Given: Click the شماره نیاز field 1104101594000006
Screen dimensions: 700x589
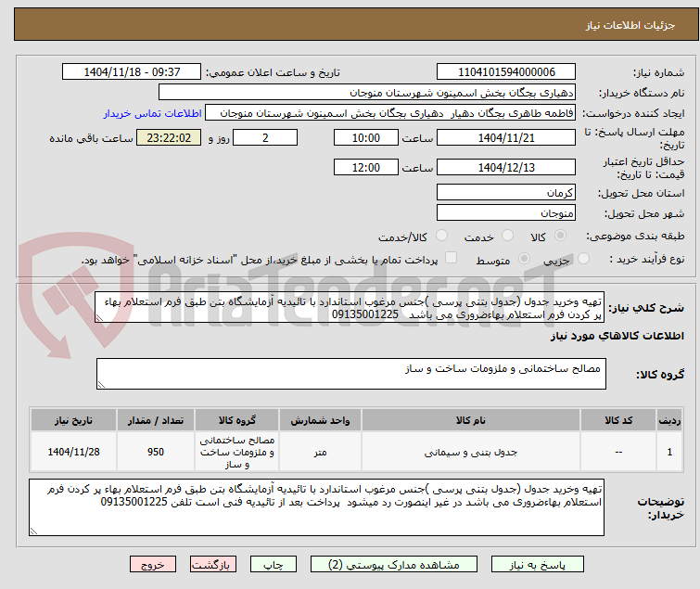Looking at the screenshot, I should (506, 72).
